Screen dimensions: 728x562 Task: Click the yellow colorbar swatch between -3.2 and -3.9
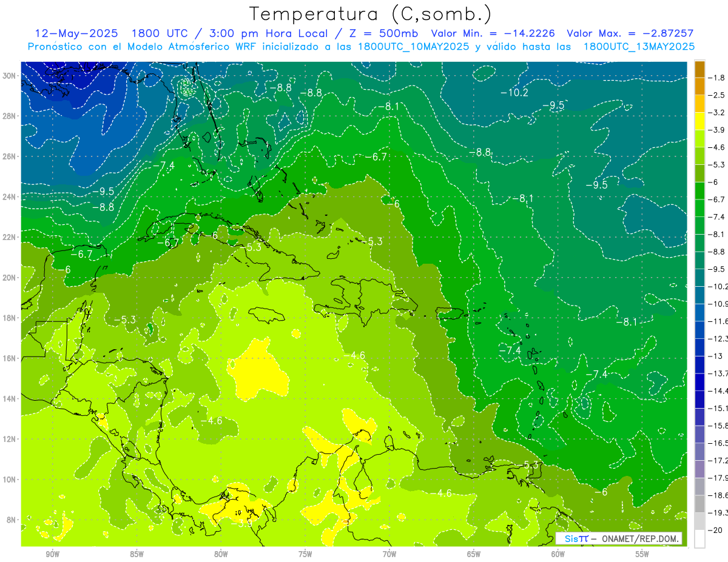pos(699,121)
